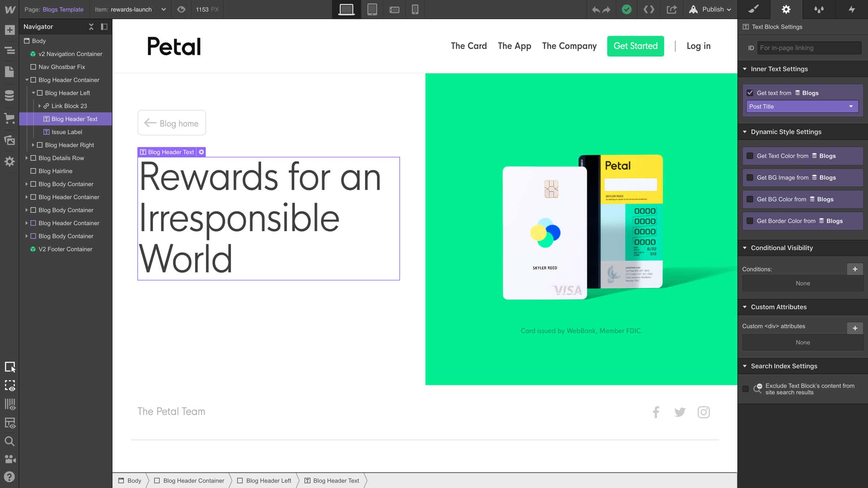Image resolution: width=868 pixels, height=488 pixels.
Task: Switch to mobile portrait device view
Action: (x=415, y=9)
